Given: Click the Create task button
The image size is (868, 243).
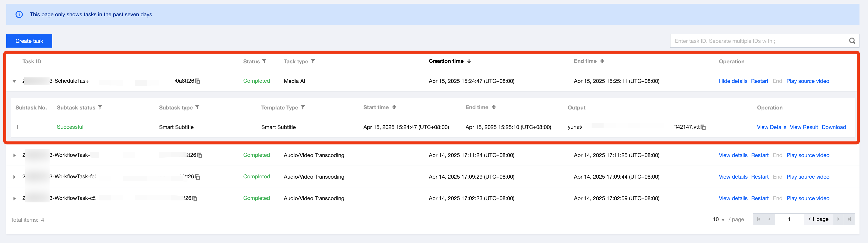Looking at the screenshot, I should point(29,41).
